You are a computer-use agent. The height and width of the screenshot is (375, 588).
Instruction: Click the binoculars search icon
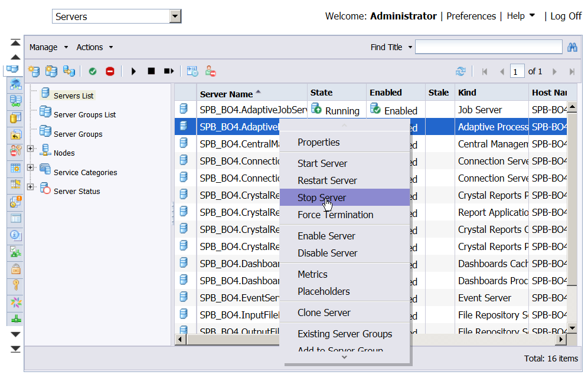click(572, 47)
